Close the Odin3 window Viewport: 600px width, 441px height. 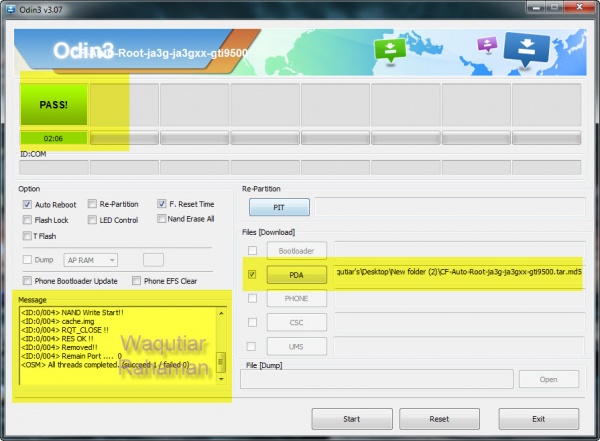(x=579, y=7)
